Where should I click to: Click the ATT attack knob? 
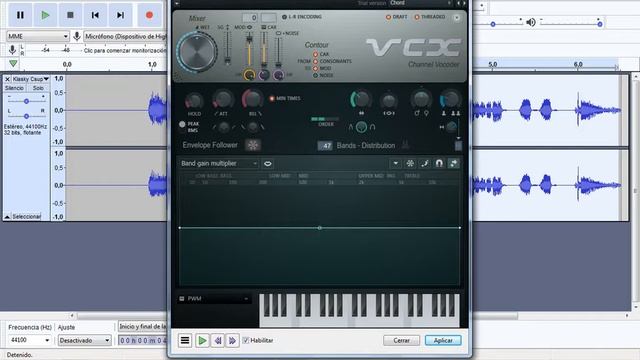click(222, 99)
